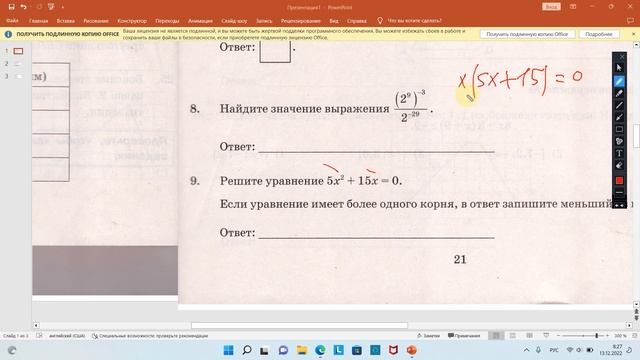
Task: Select the marker highlighter tool in drawing toolbar
Action: 619,93
